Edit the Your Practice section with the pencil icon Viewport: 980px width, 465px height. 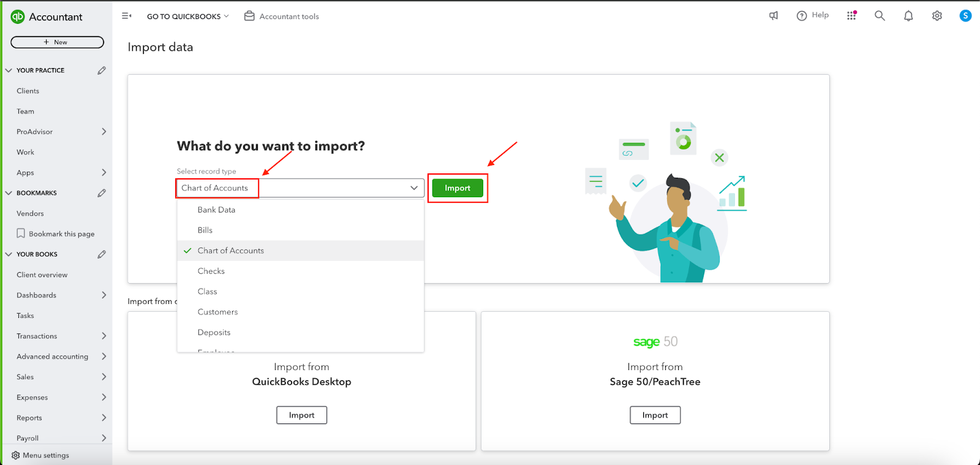(x=102, y=70)
